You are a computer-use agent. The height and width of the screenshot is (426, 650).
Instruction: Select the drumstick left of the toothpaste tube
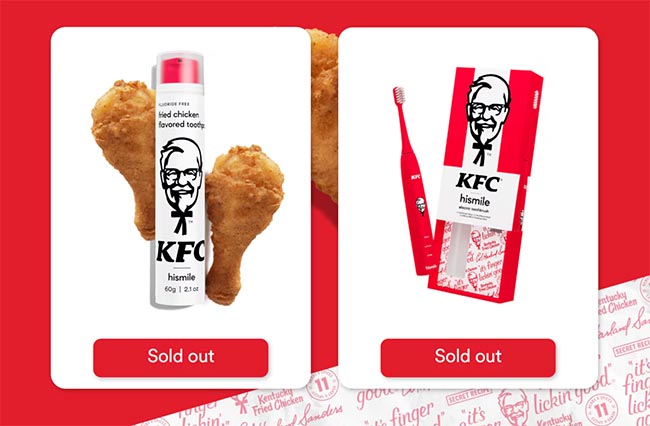click(124, 155)
